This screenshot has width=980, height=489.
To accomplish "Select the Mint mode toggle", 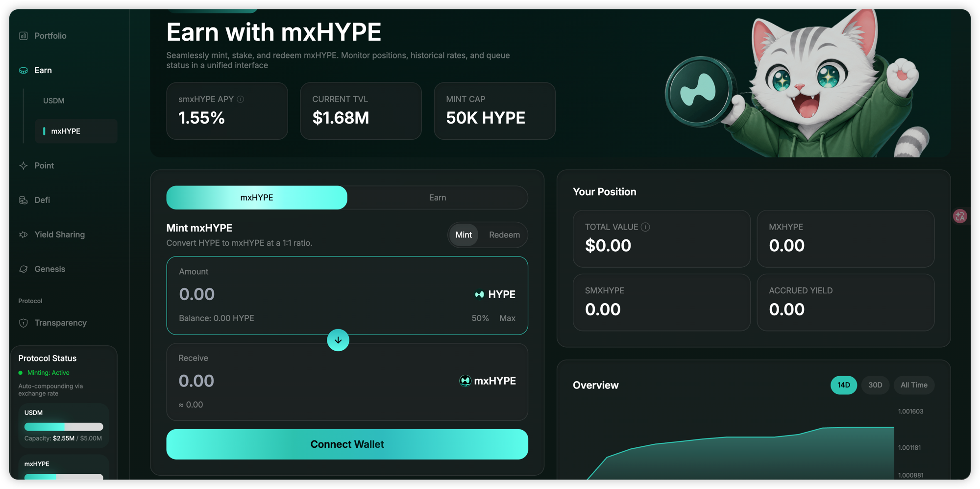I will tap(464, 235).
